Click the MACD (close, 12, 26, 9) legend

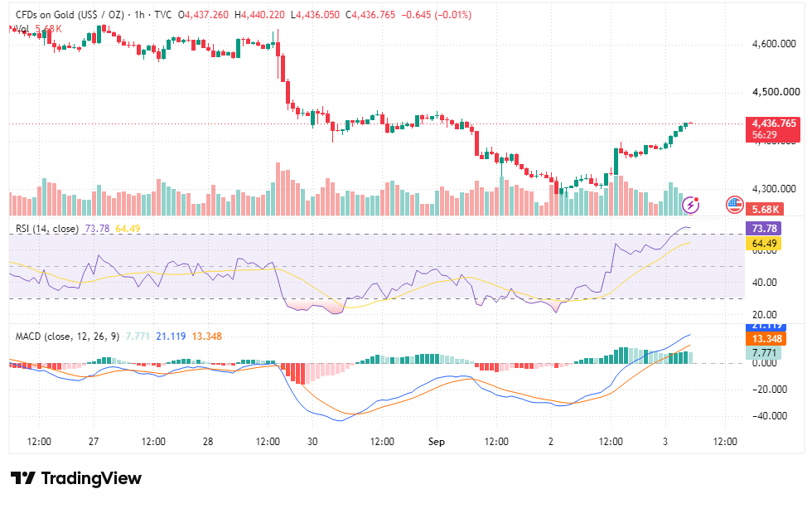point(67,337)
